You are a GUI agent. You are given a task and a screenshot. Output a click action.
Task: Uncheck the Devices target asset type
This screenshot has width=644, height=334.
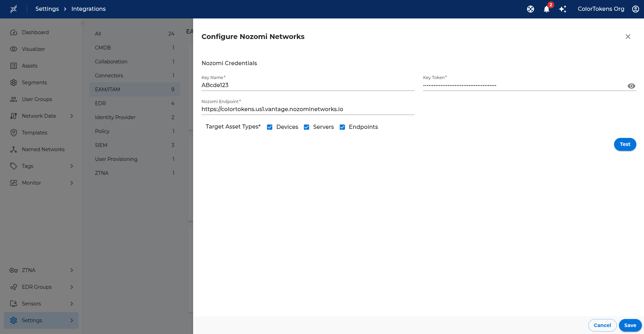270,127
